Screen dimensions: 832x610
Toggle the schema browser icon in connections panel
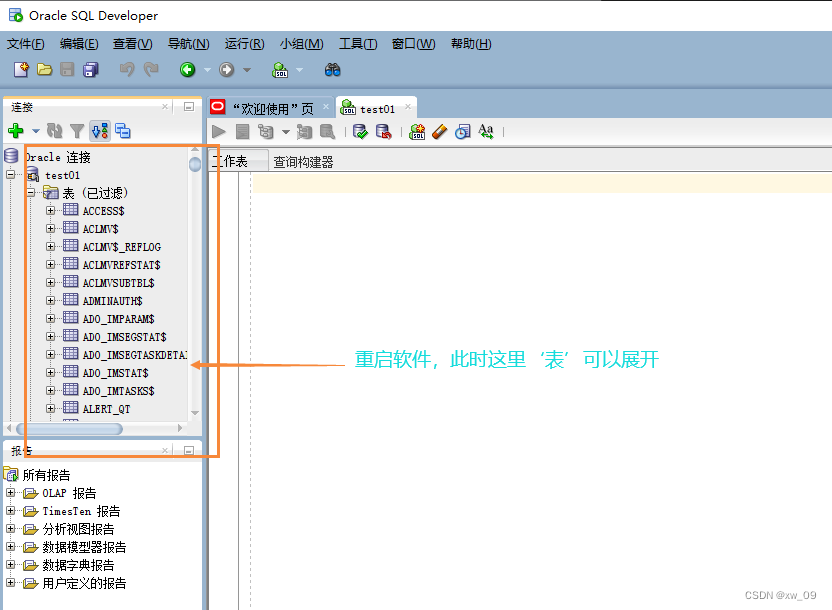tap(100, 130)
